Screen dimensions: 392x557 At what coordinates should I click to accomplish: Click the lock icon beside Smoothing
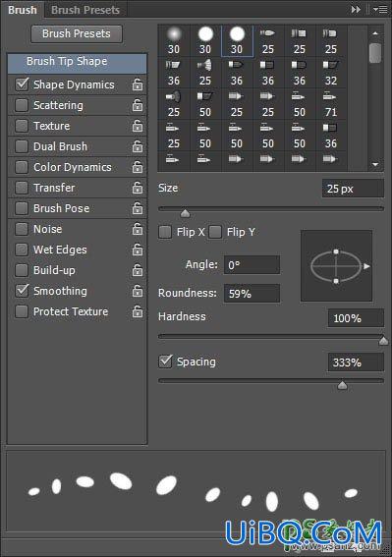[x=138, y=292]
